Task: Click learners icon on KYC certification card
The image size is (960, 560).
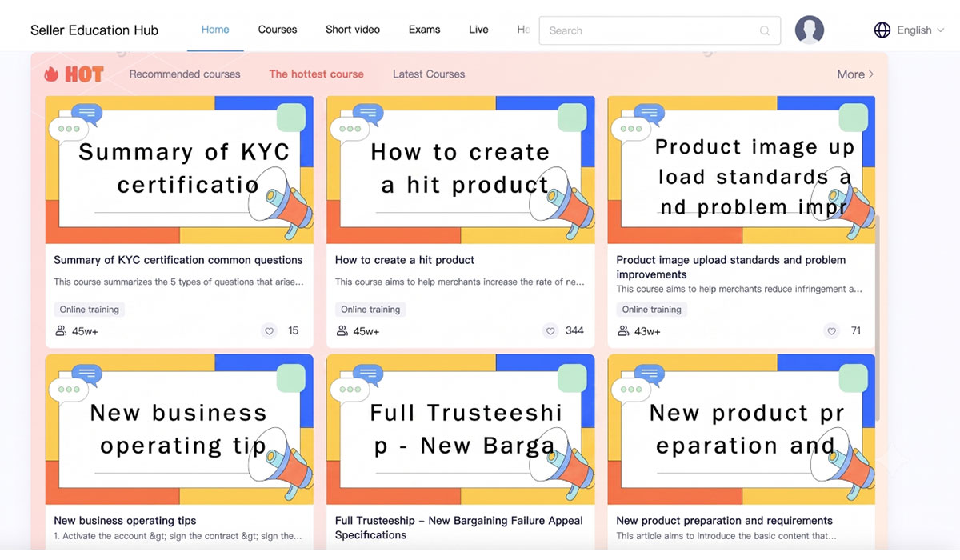Action: click(61, 331)
